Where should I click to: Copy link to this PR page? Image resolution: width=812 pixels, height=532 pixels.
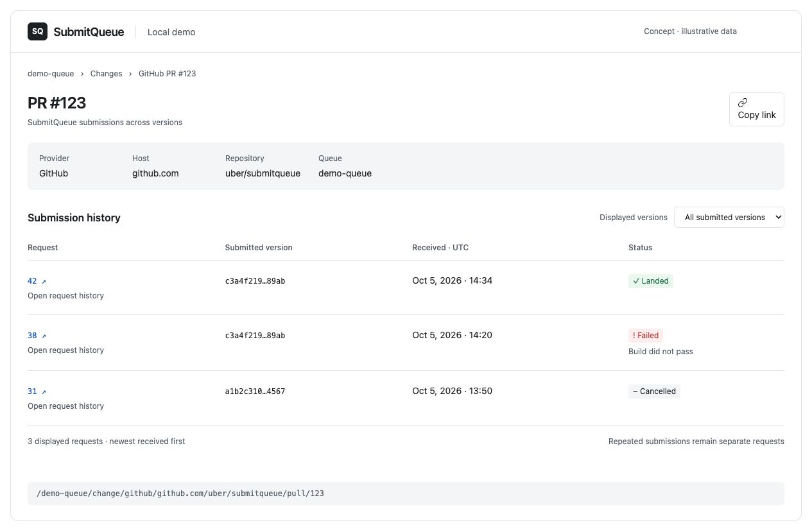tap(756, 109)
